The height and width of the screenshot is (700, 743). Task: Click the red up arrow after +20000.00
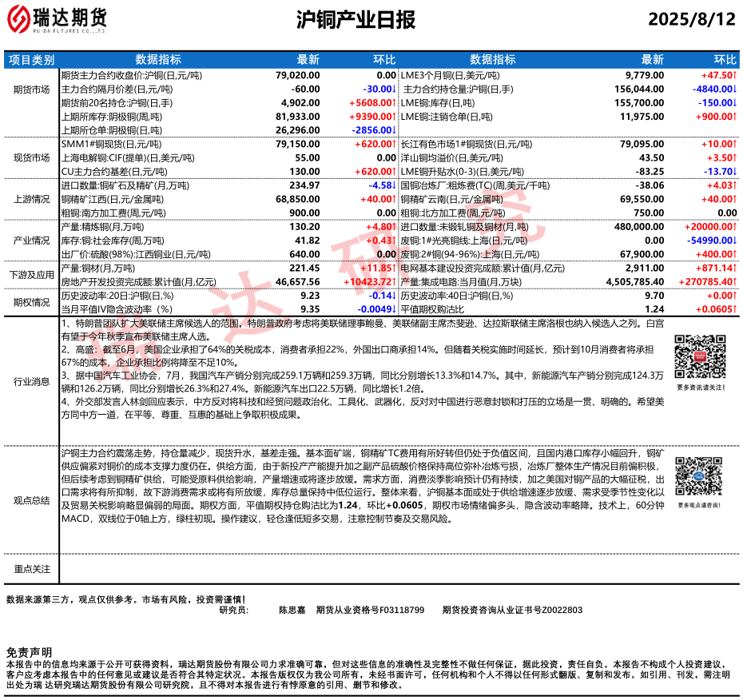[x=735, y=227]
